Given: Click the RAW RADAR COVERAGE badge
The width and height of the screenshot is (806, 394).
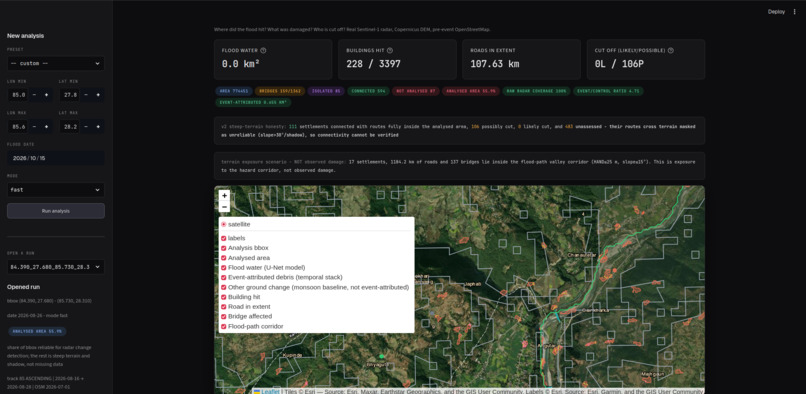Looking at the screenshot, I should (536, 91).
